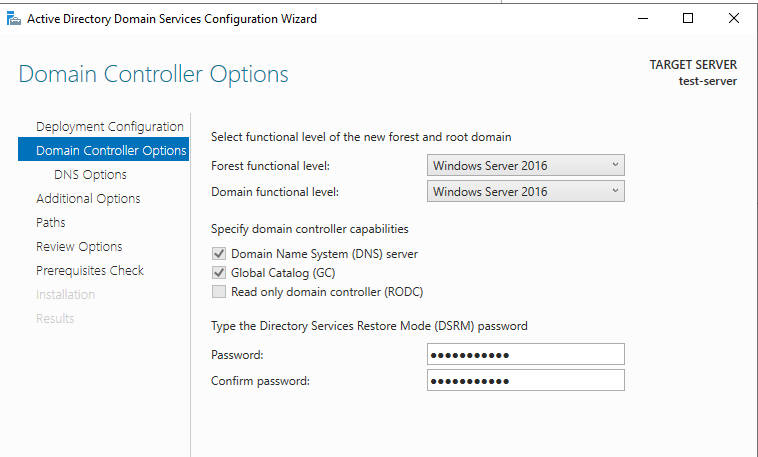Go to DNS Options page
This screenshot has width=758, height=457.
pos(90,175)
